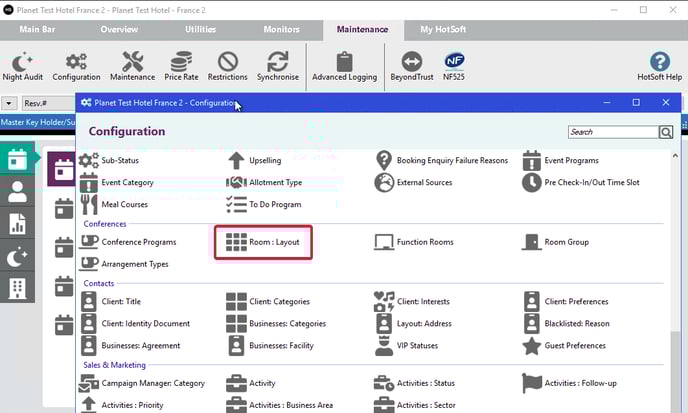Open the guest profile sidebar icon
This screenshot has height=413, width=688.
(x=17, y=192)
